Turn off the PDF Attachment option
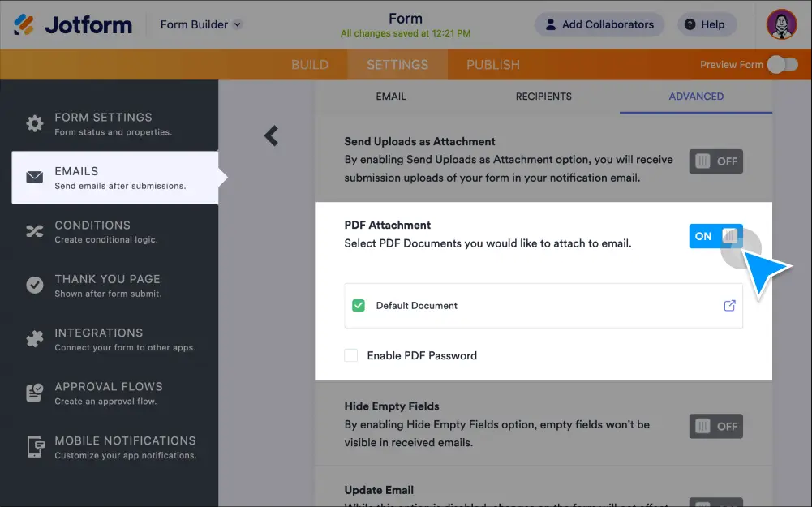 pos(715,235)
